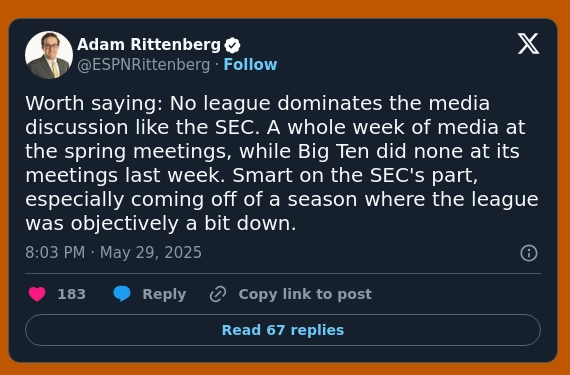This screenshot has height=375, width=570.
Task: Open the Adam Rittenberg display name
Action: (149, 45)
